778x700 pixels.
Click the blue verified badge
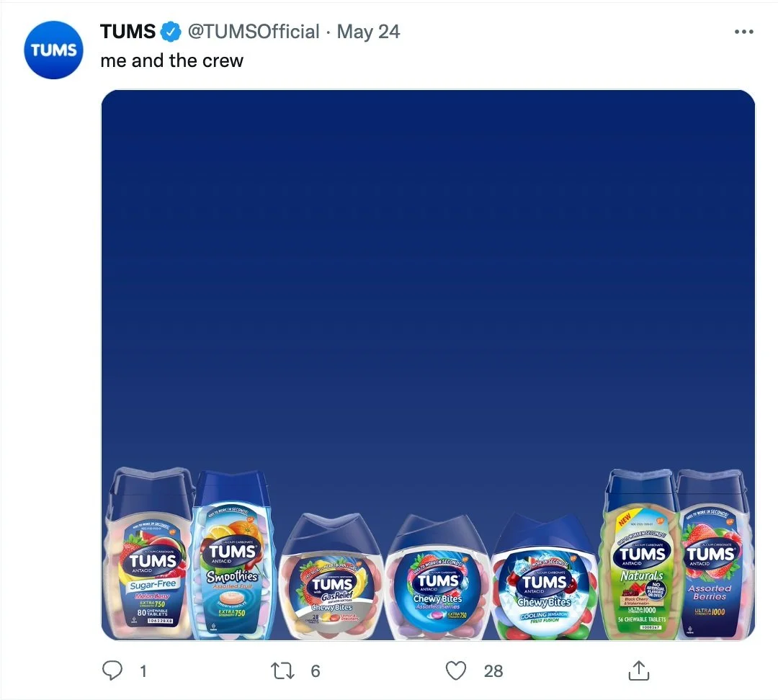[171, 32]
